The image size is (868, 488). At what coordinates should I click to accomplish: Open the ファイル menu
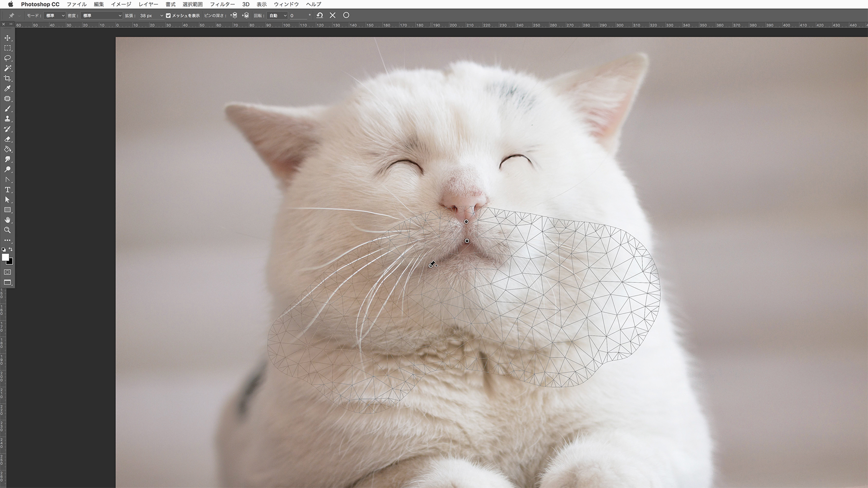pyautogui.click(x=77, y=4)
